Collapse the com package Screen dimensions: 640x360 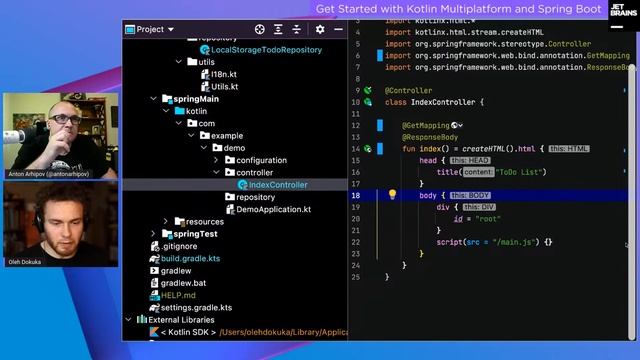[x=179, y=123]
